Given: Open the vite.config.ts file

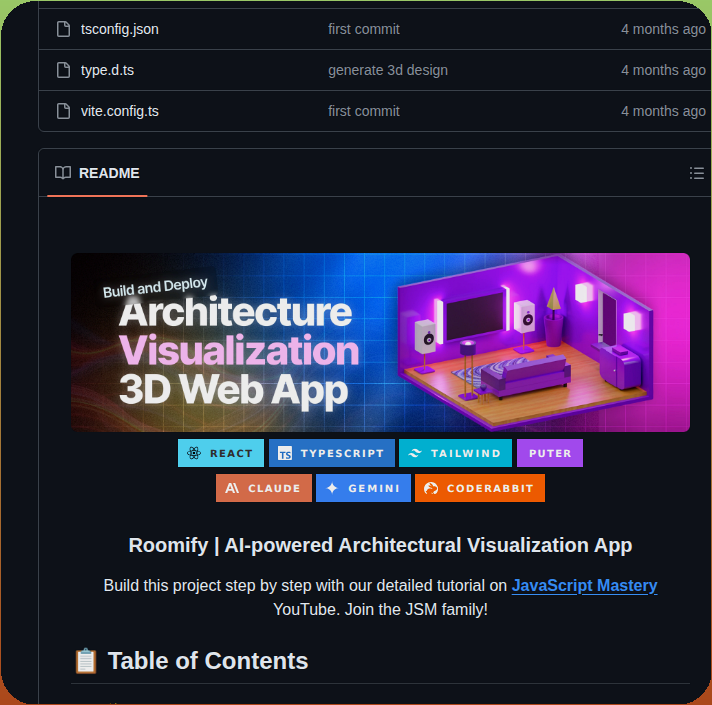Looking at the screenshot, I should [x=119, y=111].
